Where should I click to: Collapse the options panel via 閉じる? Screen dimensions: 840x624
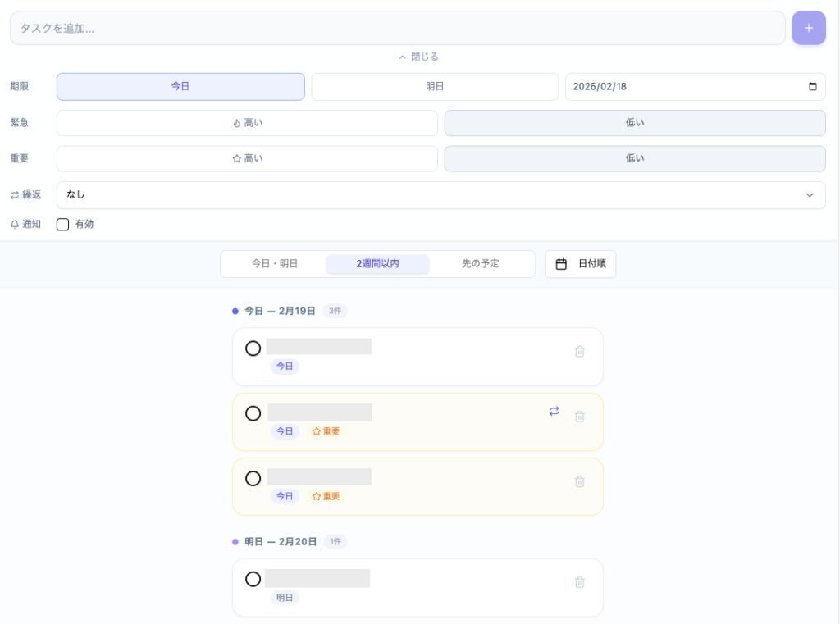click(419, 57)
